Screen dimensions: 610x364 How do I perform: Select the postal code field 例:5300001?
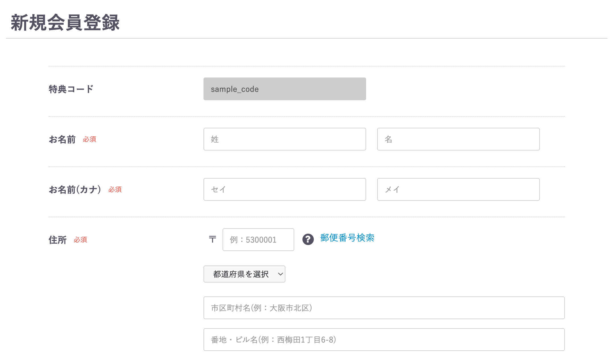(x=258, y=240)
